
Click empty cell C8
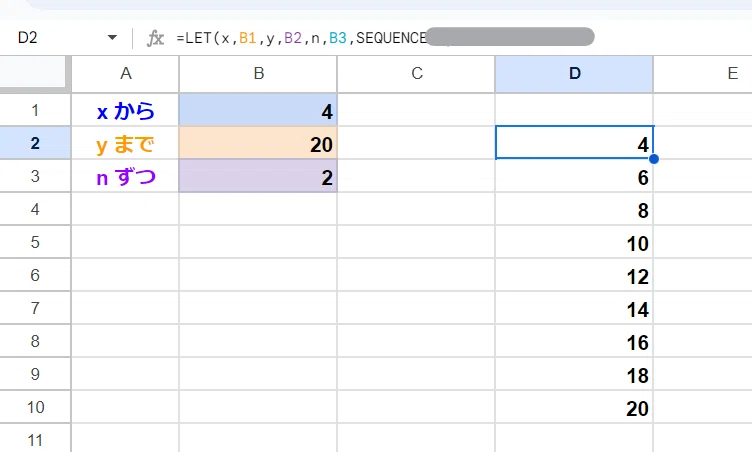click(x=416, y=341)
